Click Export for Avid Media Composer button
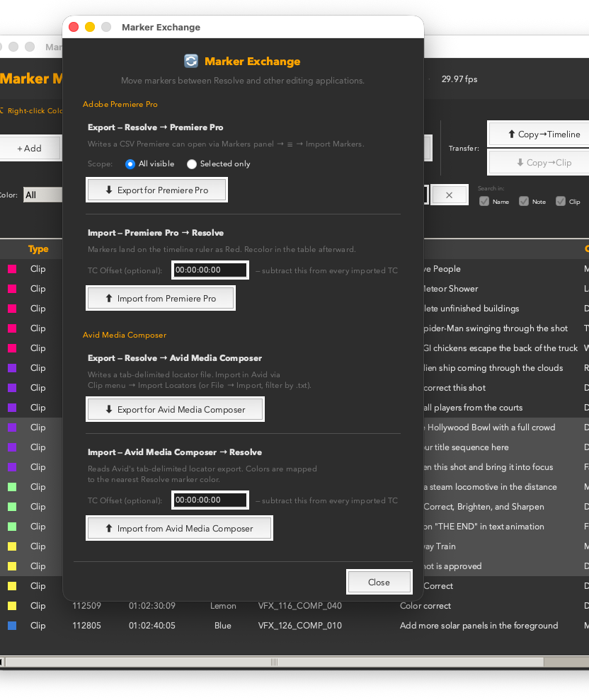 pos(175,409)
